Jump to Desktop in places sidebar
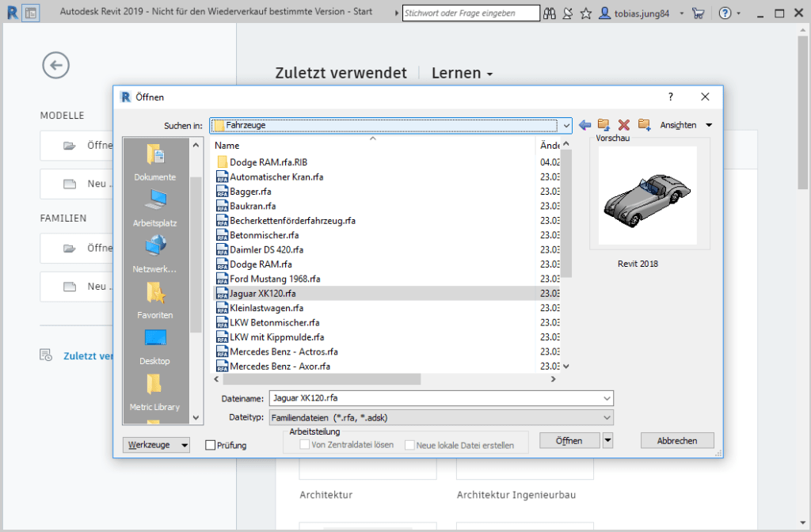This screenshot has width=811, height=532. pyautogui.click(x=155, y=345)
